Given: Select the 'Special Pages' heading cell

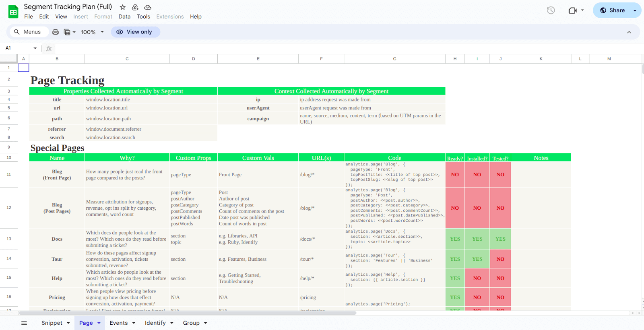Looking at the screenshot, I should [57, 148].
